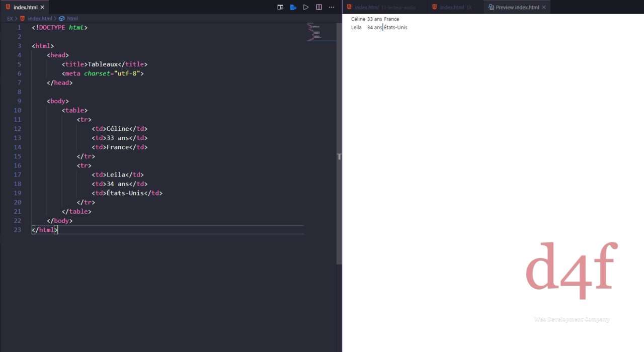Image resolution: width=644 pixels, height=352 pixels.
Task: Click the opening <table> tag in code
Action: point(75,110)
